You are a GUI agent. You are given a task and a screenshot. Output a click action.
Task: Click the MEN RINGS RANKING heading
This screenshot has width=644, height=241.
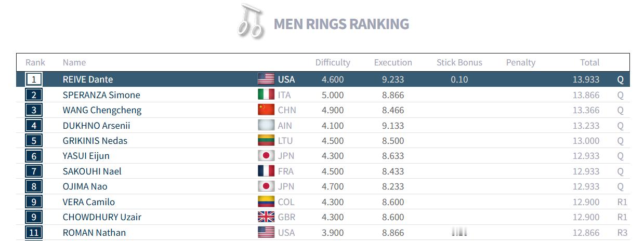coord(341,24)
